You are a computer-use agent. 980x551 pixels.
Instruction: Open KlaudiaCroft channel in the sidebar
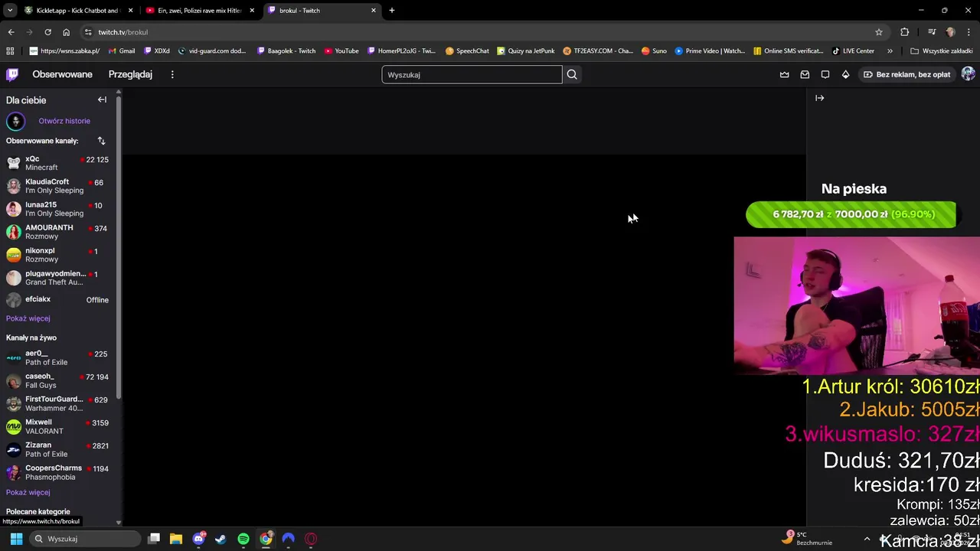57,186
